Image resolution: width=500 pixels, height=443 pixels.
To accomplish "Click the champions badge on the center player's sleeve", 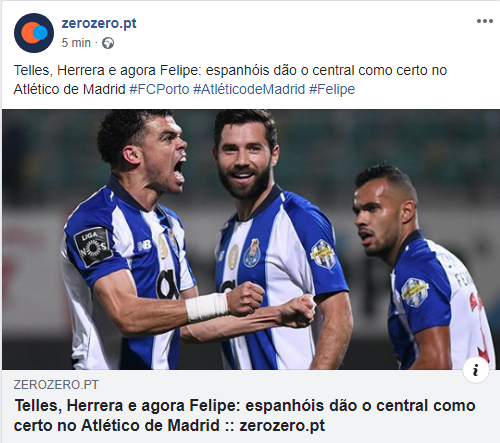I will (323, 255).
